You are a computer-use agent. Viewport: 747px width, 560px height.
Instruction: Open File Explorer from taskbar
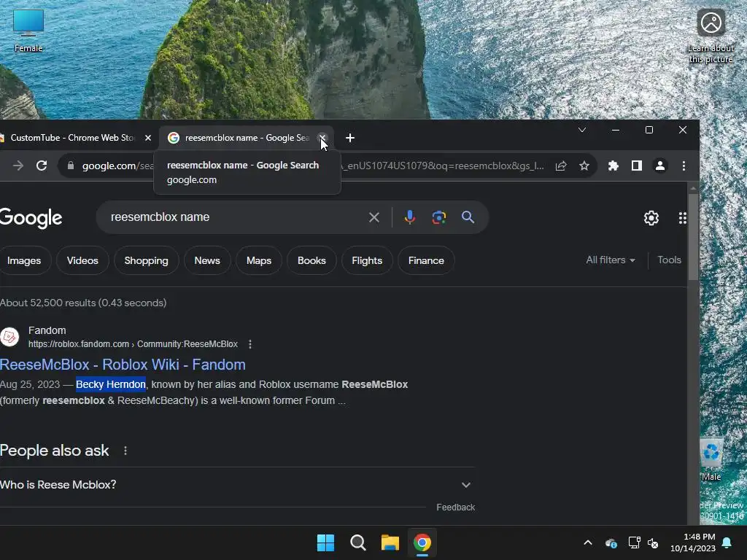pyautogui.click(x=390, y=542)
